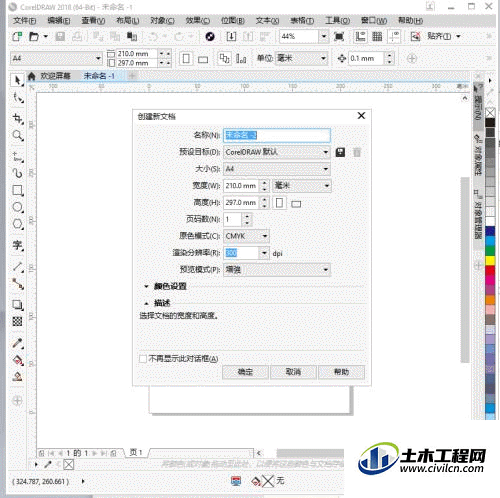Screen dimensions: 500x498
Task: Pick the yellow swatch in color palette
Action: coord(490,260)
